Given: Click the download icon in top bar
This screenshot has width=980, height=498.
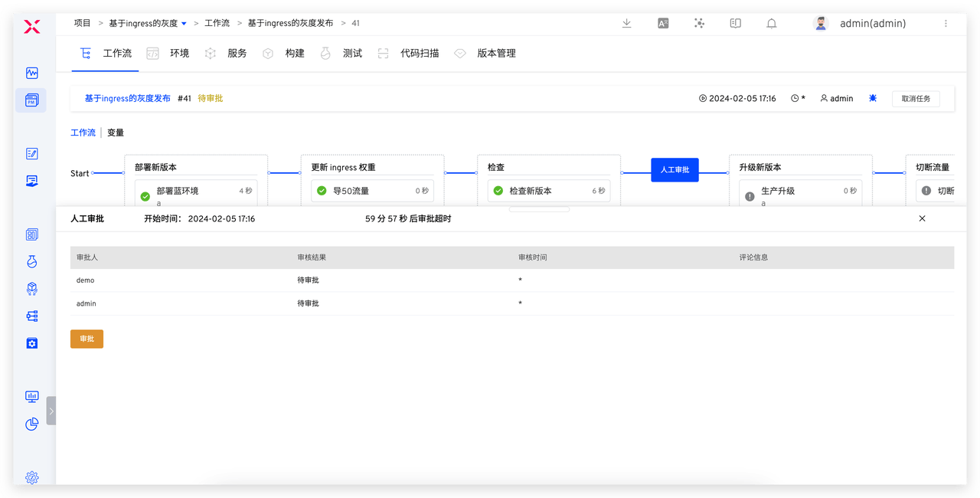Looking at the screenshot, I should click(x=626, y=24).
